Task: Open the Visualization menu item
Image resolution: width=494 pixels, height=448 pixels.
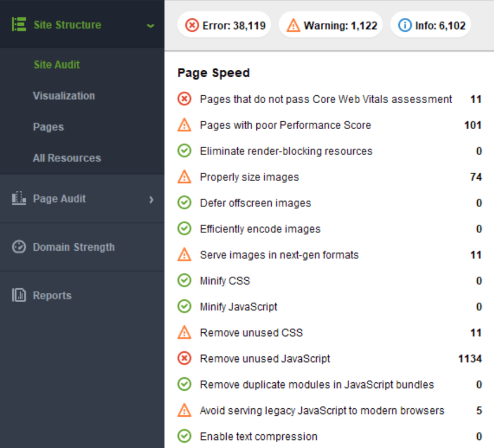Action: [x=63, y=96]
